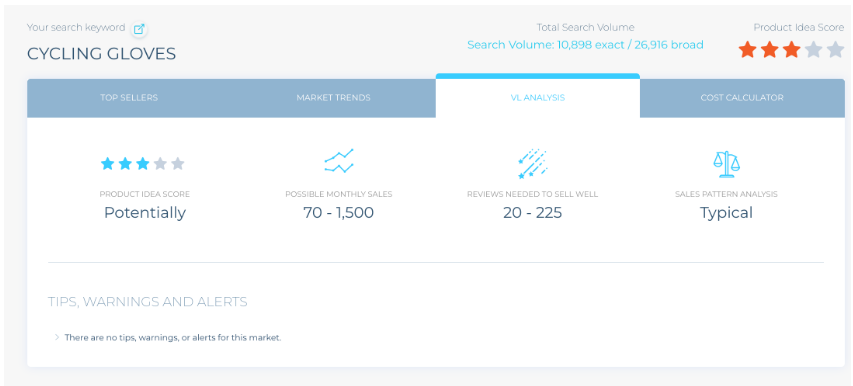
Task: Expand the no tips or alerts chevron
Action: [x=57, y=337]
